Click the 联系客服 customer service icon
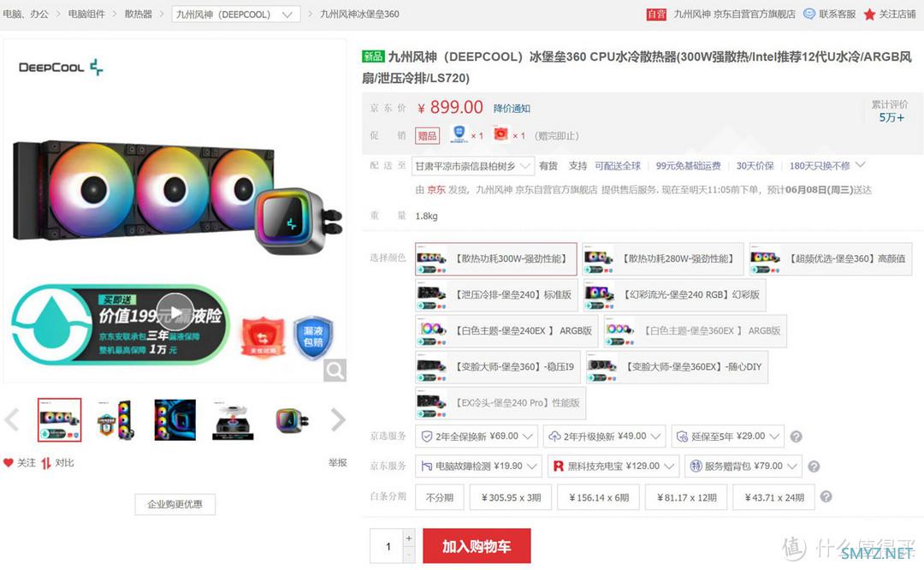Screen dimensions: 924x570 [x=809, y=14]
